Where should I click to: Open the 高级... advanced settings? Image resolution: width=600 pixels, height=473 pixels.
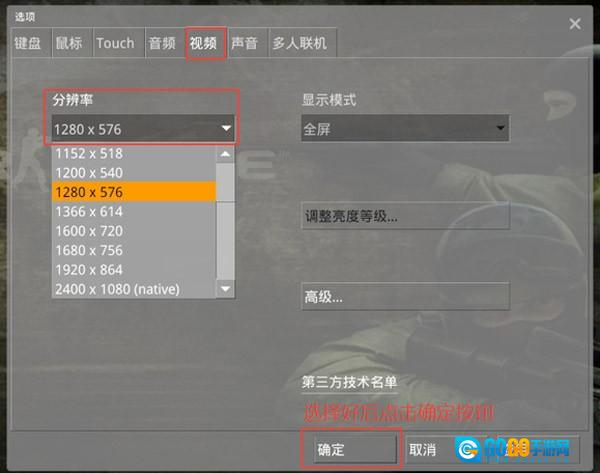pyautogui.click(x=405, y=296)
